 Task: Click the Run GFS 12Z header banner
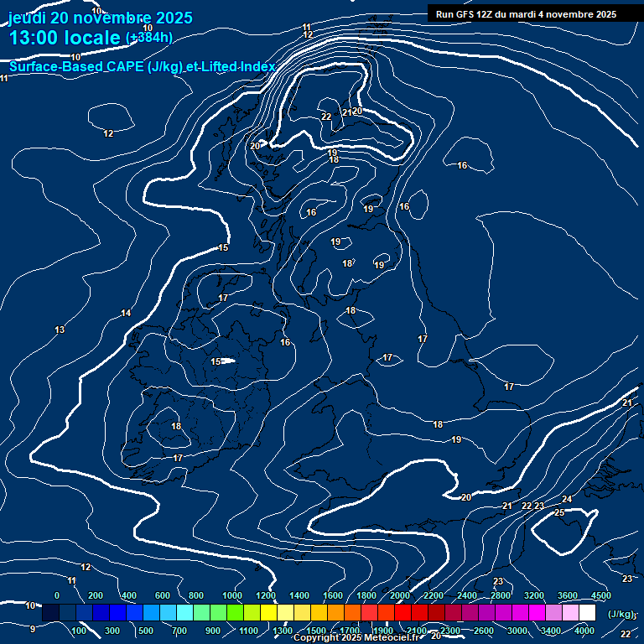[x=526, y=13]
